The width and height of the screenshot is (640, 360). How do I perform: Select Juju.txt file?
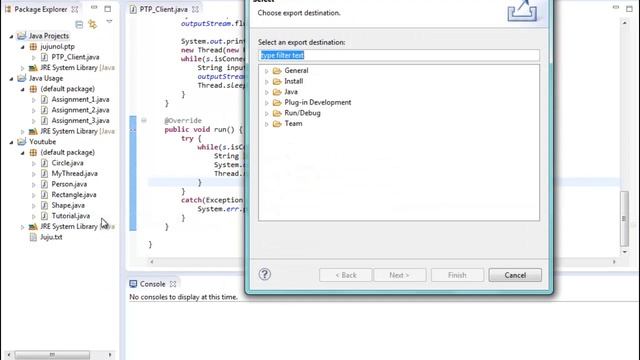[51, 237]
